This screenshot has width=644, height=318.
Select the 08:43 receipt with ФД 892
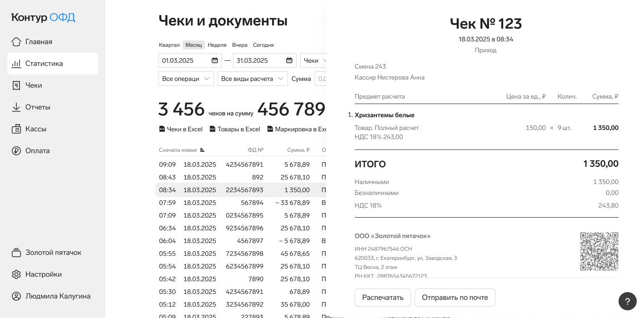(241, 177)
